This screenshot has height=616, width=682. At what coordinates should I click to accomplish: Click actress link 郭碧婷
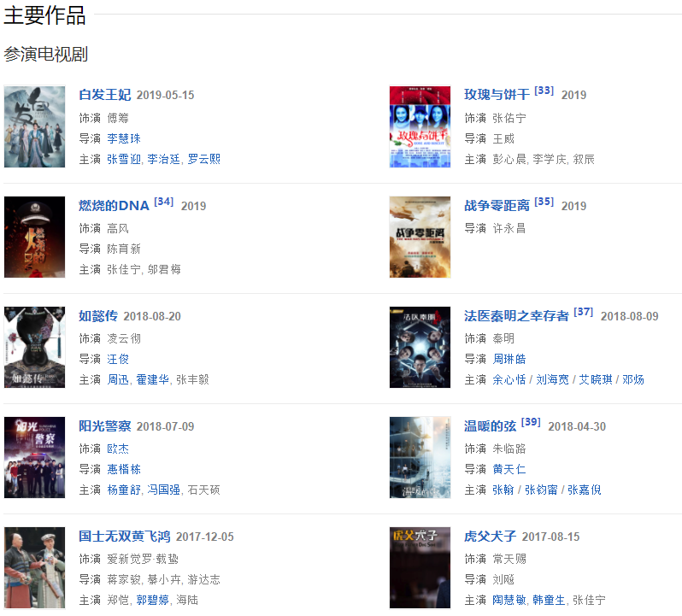(x=153, y=600)
